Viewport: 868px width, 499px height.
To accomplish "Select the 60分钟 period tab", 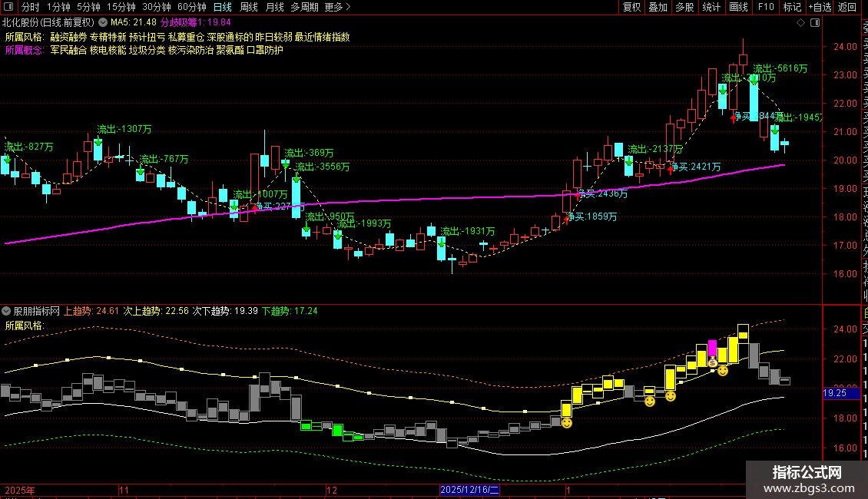I will click(192, 7).
